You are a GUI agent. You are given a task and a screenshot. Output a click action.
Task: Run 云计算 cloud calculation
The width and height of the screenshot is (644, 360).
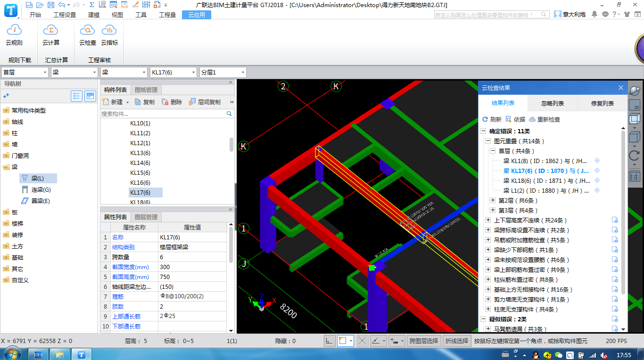click(51, 35)
